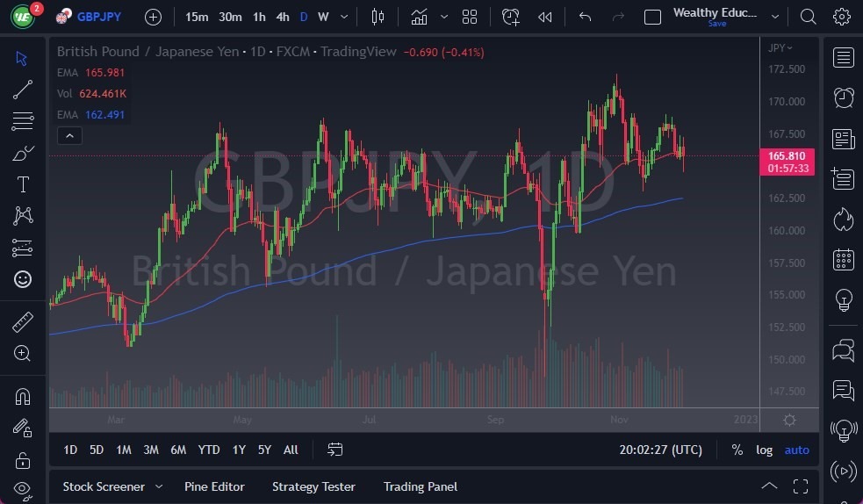The image size is (863, 504).
Task: Select the daily D timeframe
Action: coord(303,17)
